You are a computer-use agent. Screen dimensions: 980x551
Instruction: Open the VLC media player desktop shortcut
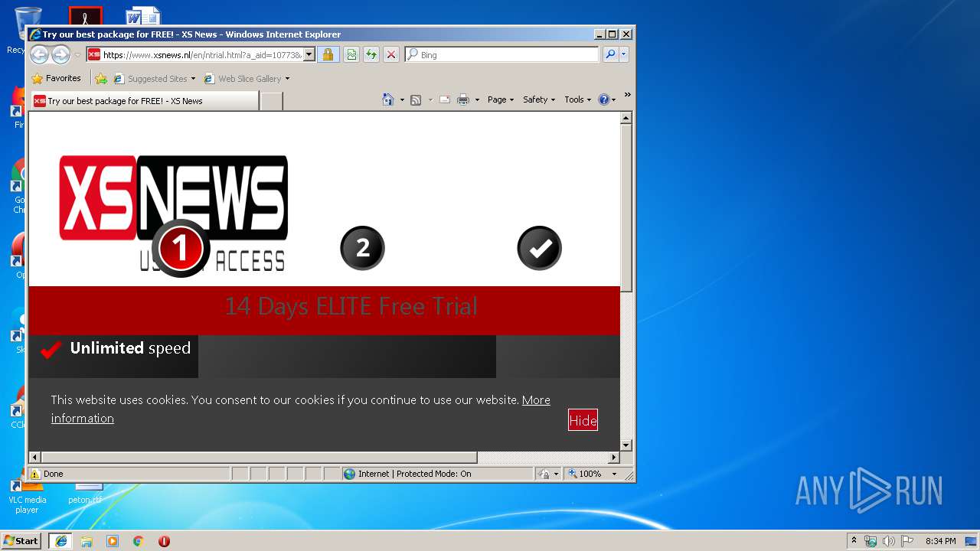pyautogui.click(x=27, y=497)
